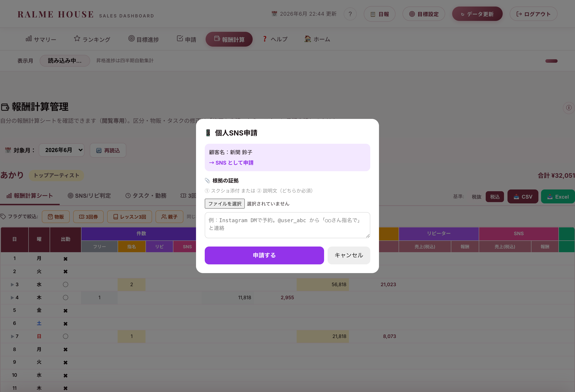Click the 合計 ¥32,051 total

pos(556,176)
